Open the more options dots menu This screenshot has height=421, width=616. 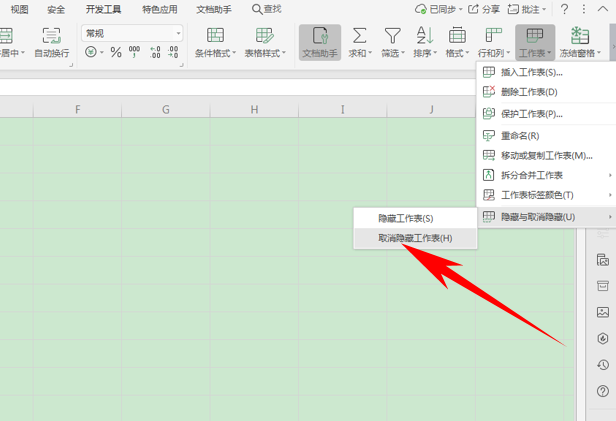pos(584,9)
